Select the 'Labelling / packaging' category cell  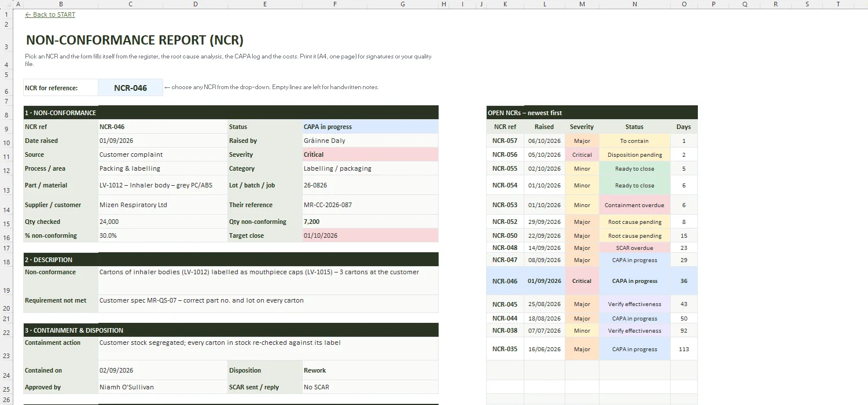coord(370,168)
